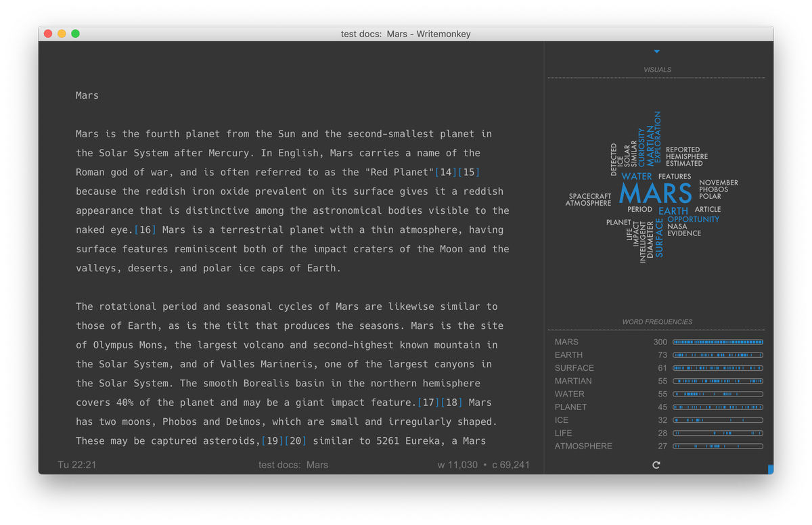Click the ATMOSPHERE distribution bar
The height and width of the screenshot is (525, 812).
pos(718,446)
